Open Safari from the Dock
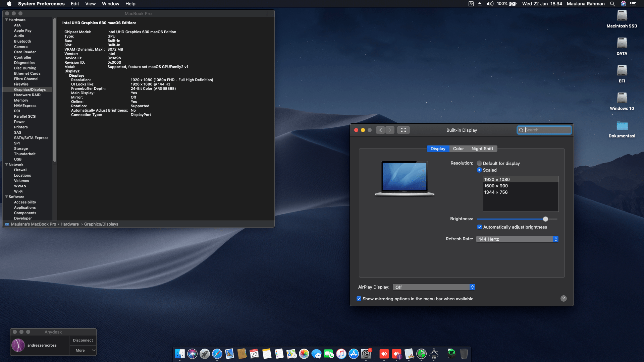 point(217,354)
